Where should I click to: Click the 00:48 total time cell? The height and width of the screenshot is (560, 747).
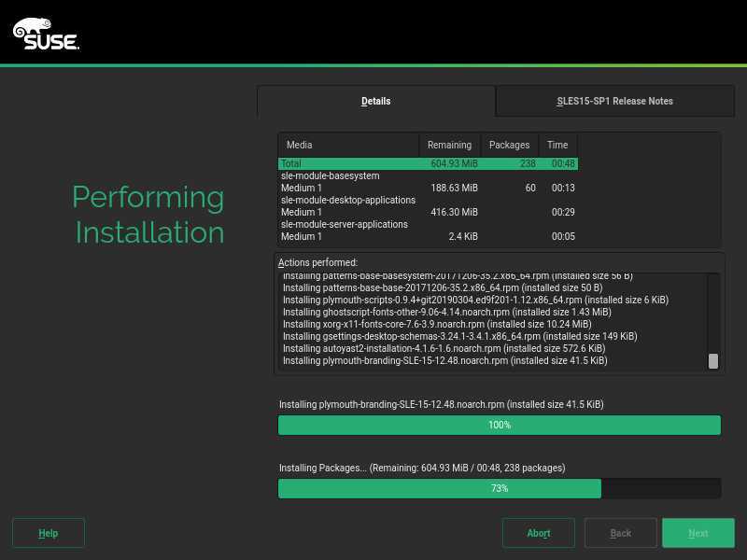[563, 164]
